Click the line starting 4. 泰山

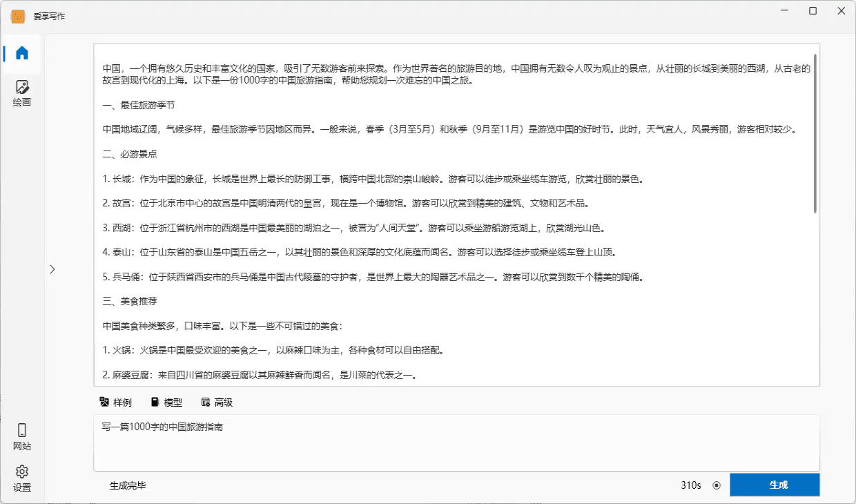pyautogui.click(x=359, y=253)
